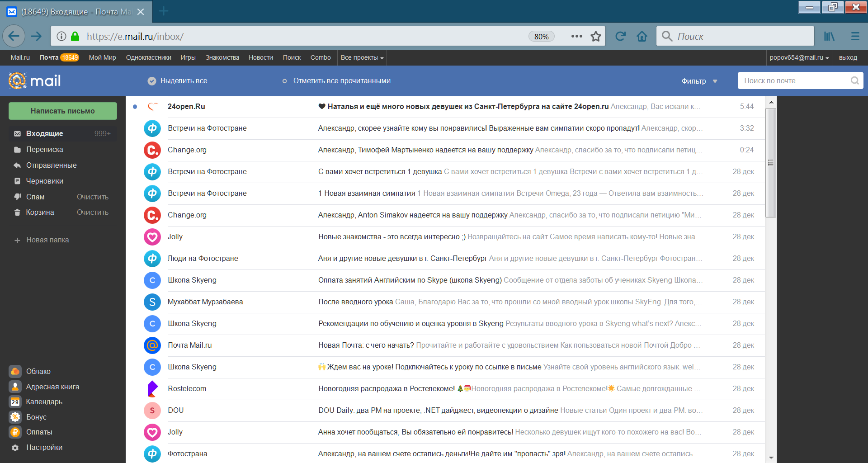The height and width of the screenshot is (463, 868).
Task: Select Входящие folder
Action: click(63, 133)
